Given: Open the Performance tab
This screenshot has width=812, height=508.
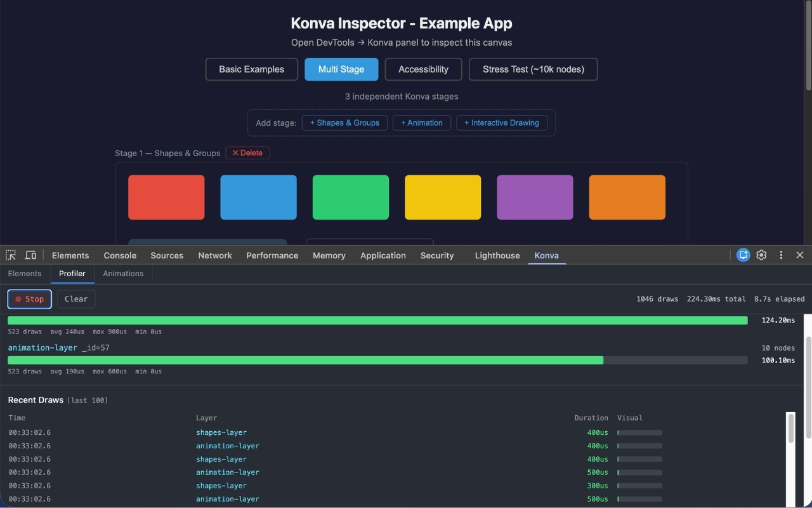Looking at the screenshot, I should (x=272, y=255).
